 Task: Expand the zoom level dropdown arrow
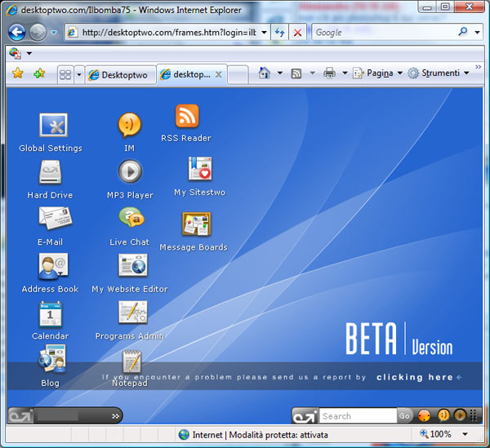tap(465, 434)
